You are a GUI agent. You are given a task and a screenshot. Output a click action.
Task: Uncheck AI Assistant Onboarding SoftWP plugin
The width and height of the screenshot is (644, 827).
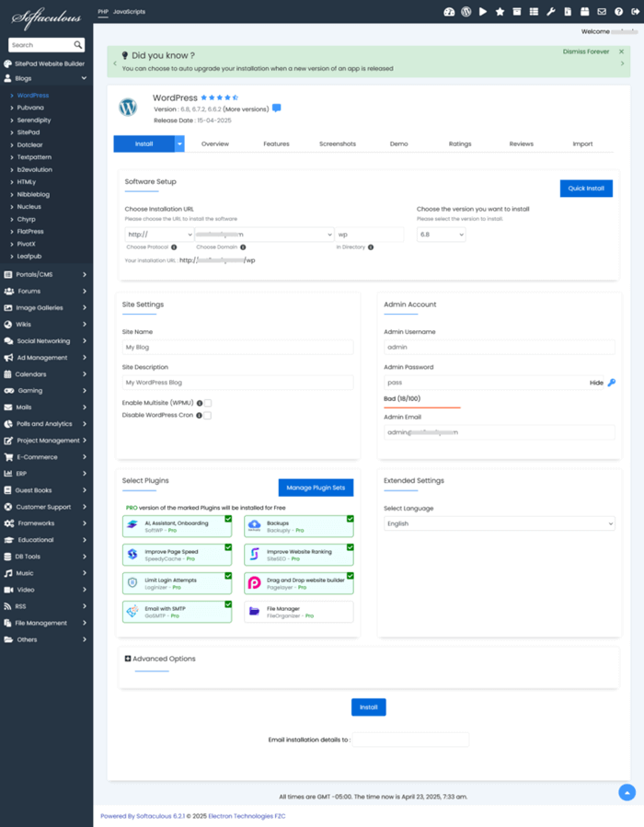click(x=228, y=519)
